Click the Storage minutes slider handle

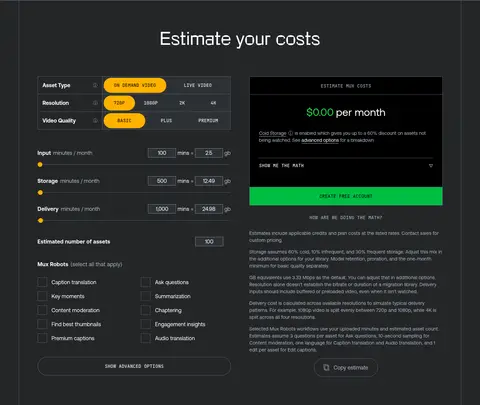[x=40, y=193]
